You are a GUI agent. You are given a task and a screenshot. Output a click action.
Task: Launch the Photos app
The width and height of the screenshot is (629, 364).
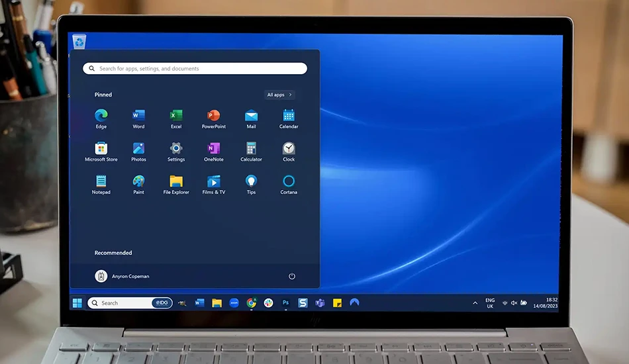(138, 152)
